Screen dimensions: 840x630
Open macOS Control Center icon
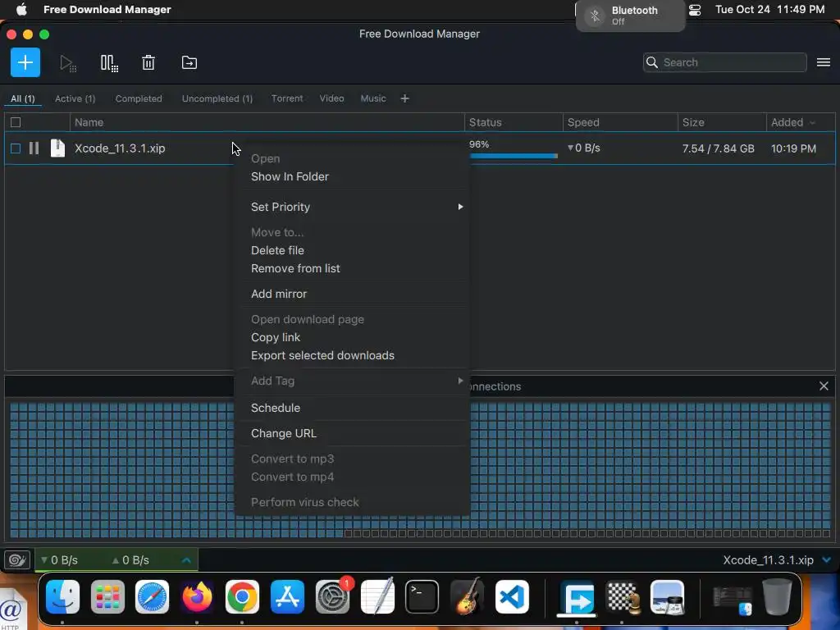[695, 10]
